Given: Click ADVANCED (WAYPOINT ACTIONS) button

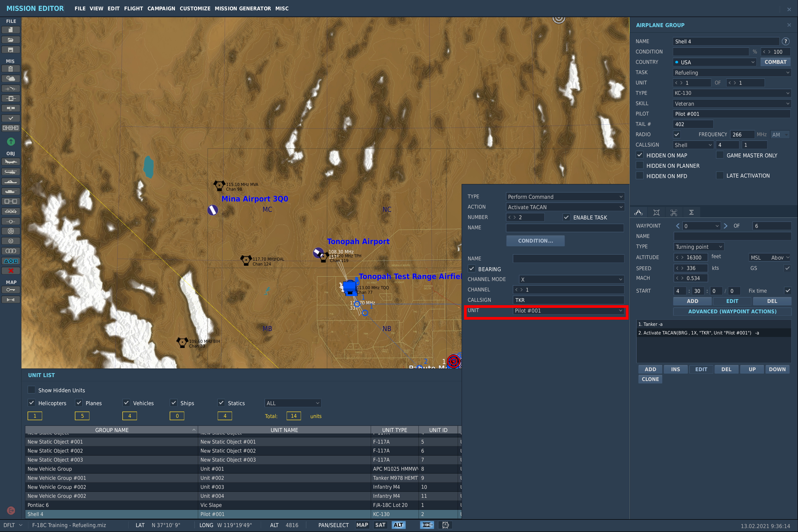Looking at the screenshot, I should click(732, 311).
